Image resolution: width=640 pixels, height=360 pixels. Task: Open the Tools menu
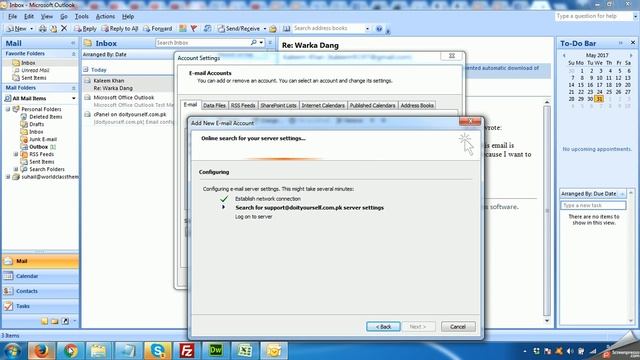[82, 16]
